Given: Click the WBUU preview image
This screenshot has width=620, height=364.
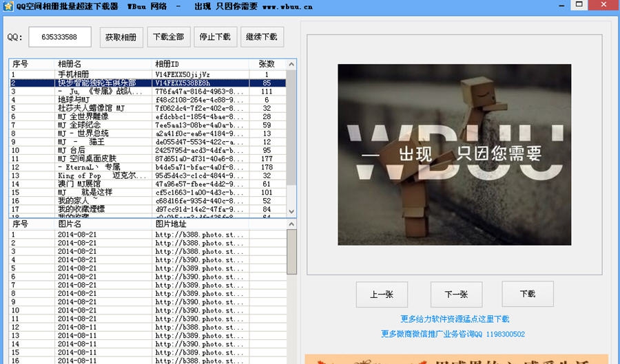Looking at the screenshot, I should click(x=454, y=155).
